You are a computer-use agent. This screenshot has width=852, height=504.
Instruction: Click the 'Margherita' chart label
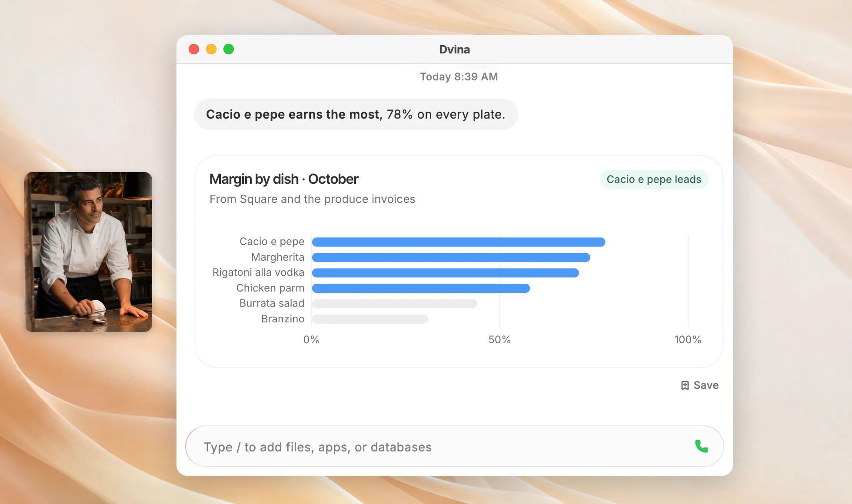[x=278, y=257]
